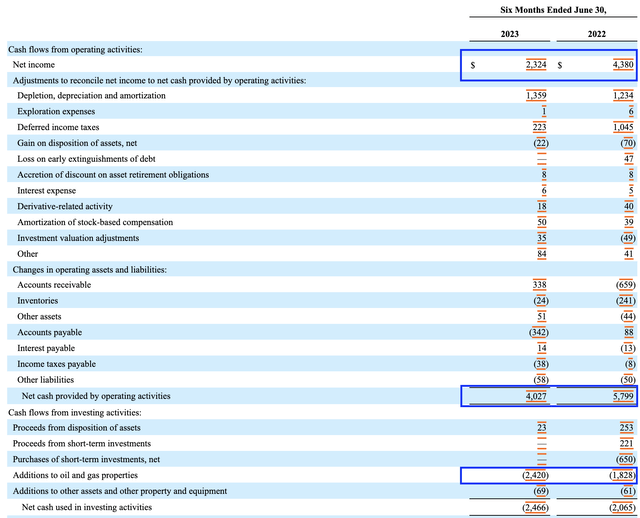Click the 2023 Net income value 2,324

536,64
